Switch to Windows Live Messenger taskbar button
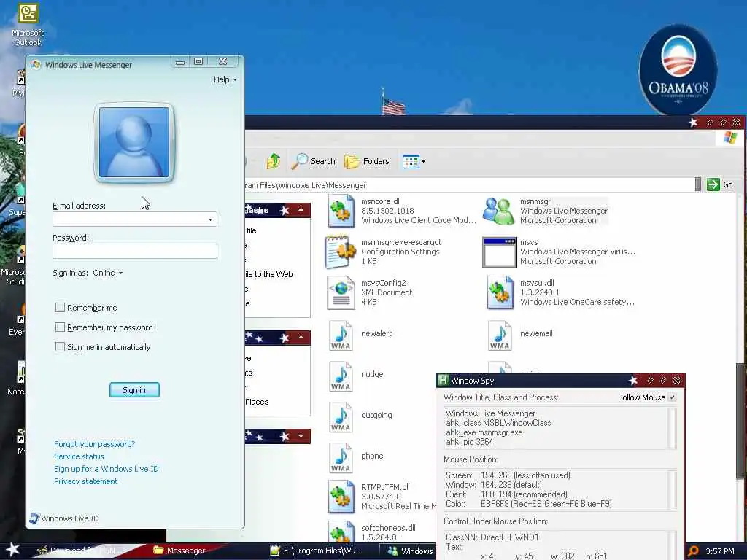747x560 pixels. pyautogui.click(x=410, y=551)
